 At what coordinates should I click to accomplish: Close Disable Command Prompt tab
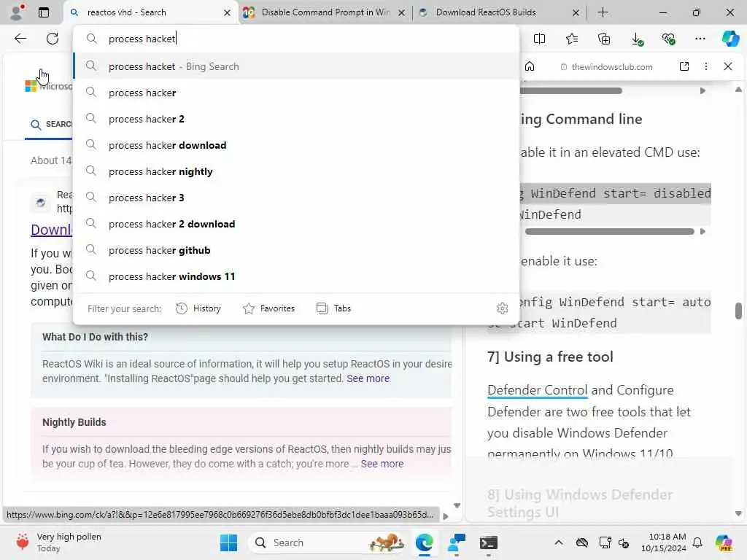402,13
